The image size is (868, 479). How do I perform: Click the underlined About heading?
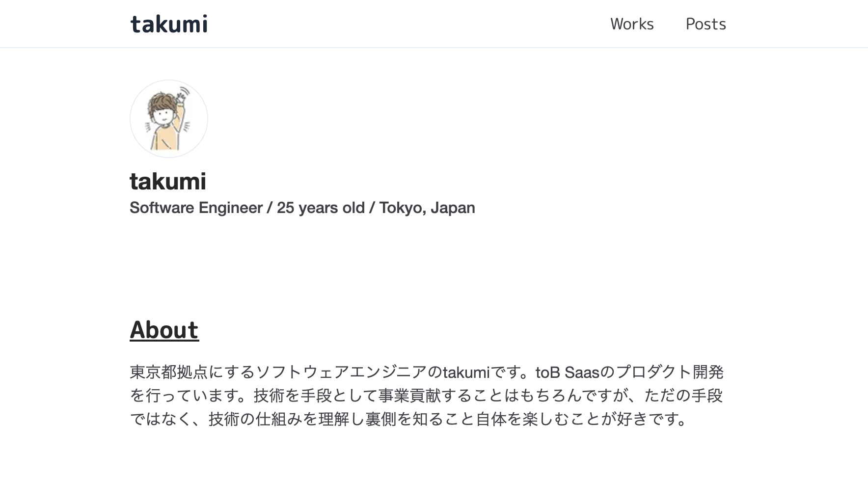click(164, 329)
